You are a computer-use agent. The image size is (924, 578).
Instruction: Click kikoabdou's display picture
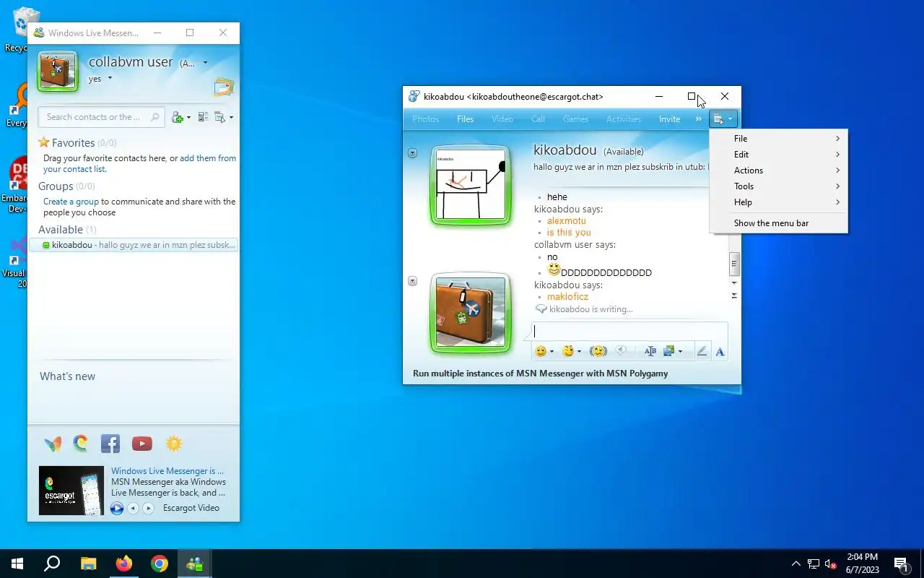(x=471, y=185)
